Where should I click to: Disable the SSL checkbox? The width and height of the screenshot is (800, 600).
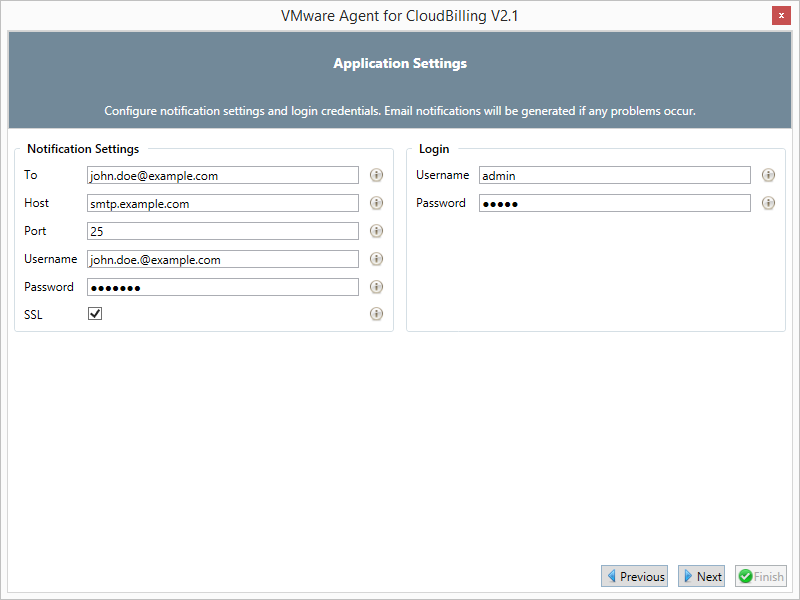95,314
